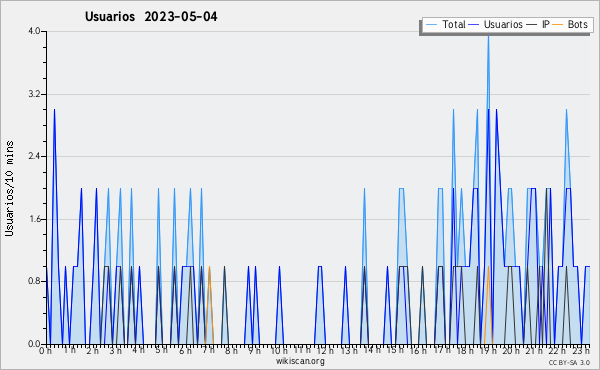Image resolution: width=600 pixels, height=370 pixels.
Task: Click the '10 h' x-axis label
Action: [x=279, y=350]
